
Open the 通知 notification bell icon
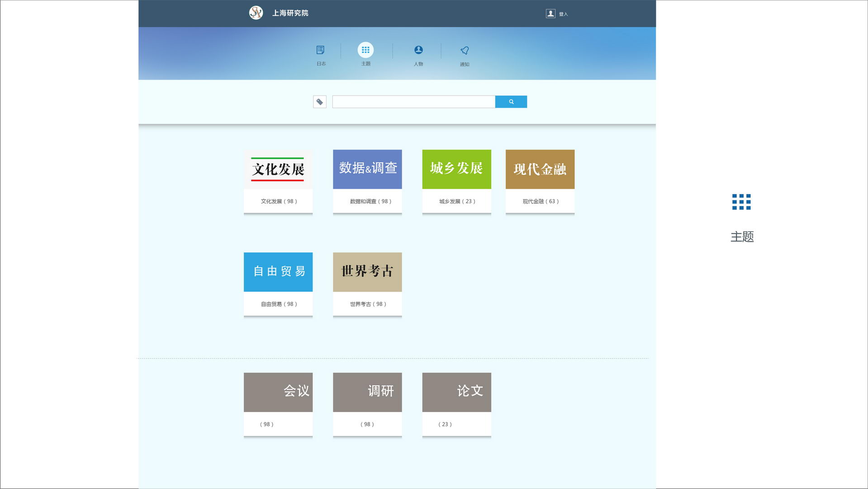pyautogui.click(x=465, y=50)
